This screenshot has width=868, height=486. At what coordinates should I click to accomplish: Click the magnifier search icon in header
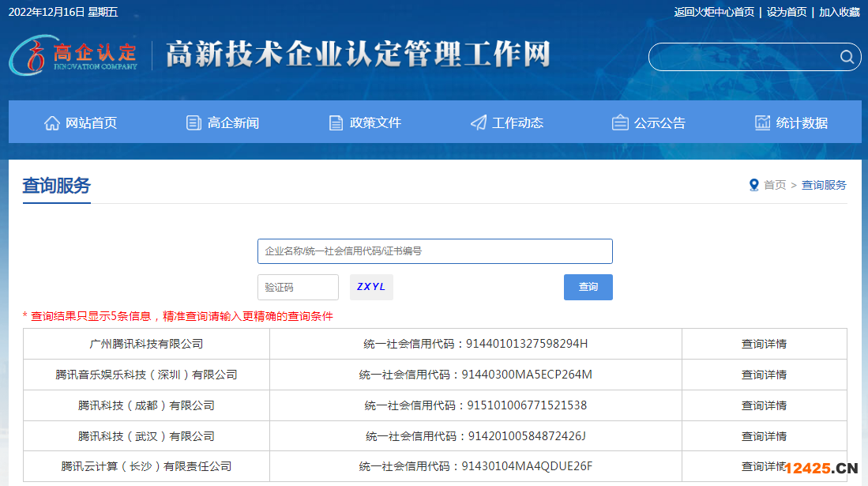(847, 57)
